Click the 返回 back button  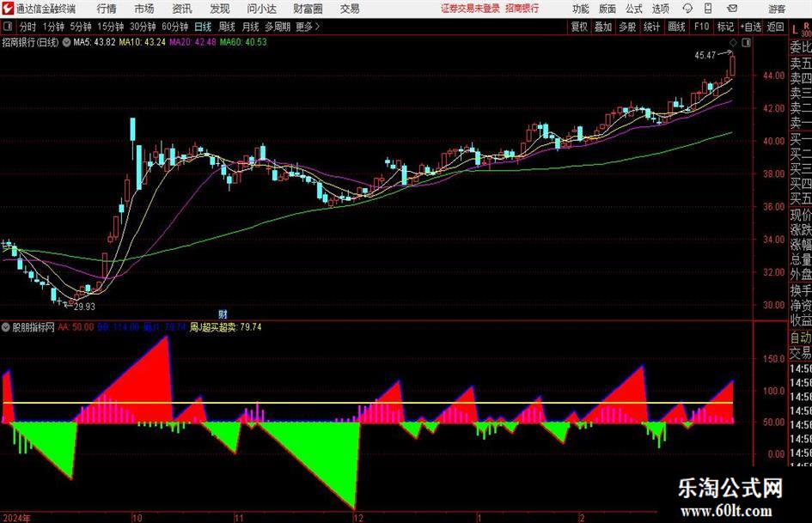point(775,27)
